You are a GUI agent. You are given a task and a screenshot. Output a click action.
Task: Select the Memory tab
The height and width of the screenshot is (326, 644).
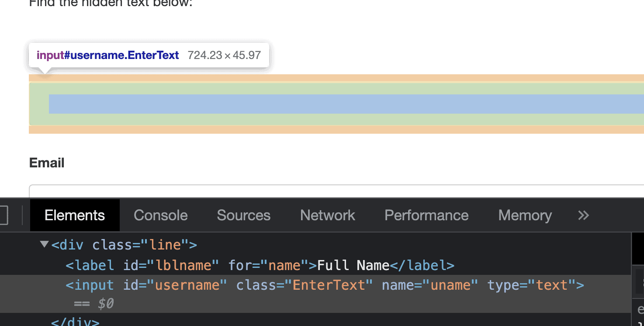point(524,215)
